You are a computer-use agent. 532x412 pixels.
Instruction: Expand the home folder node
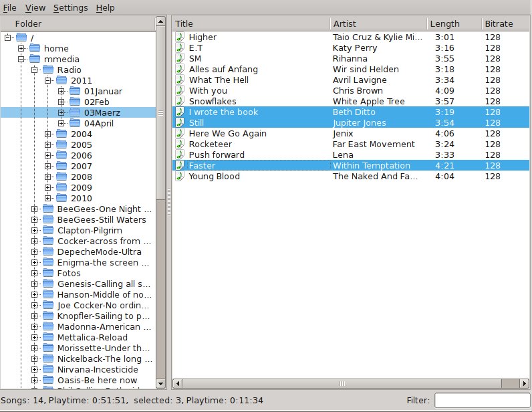pos(21,48)
